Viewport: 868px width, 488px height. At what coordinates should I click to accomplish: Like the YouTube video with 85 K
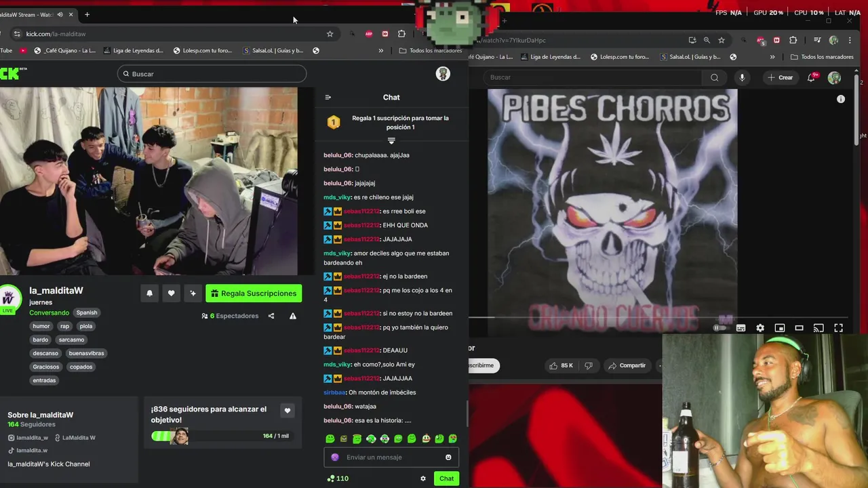click(561, 365)
